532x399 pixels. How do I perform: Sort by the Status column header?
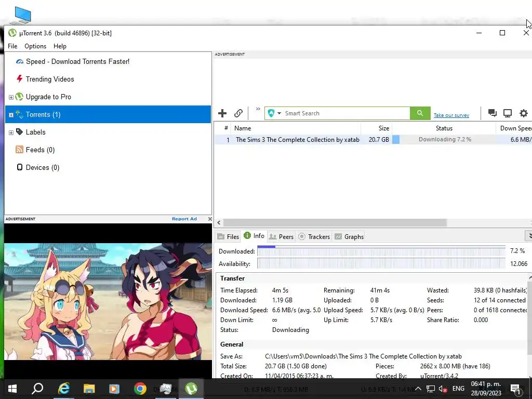[444, 128]
